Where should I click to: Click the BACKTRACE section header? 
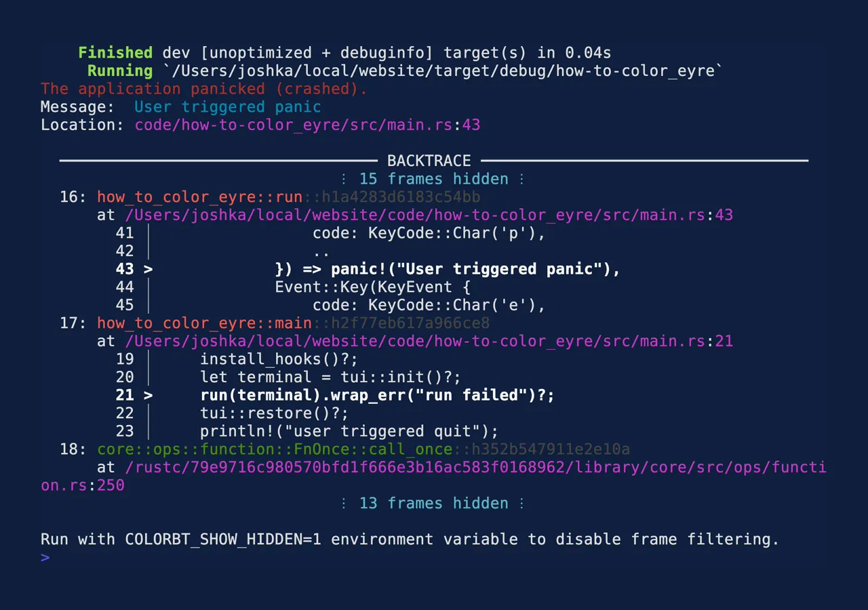(429, 161)
